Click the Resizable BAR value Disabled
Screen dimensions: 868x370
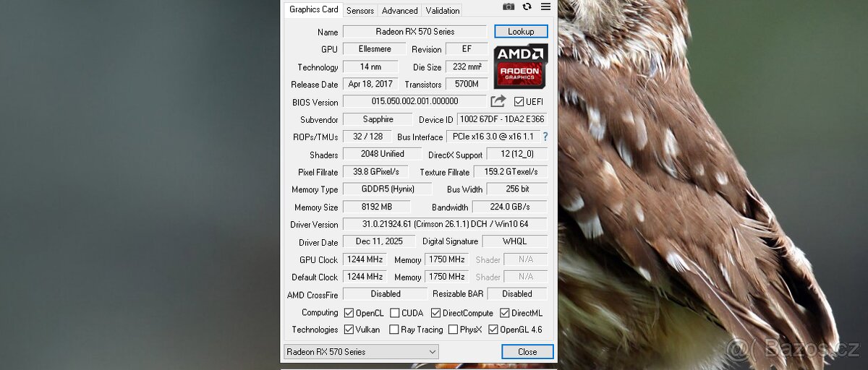click(517, 294)
